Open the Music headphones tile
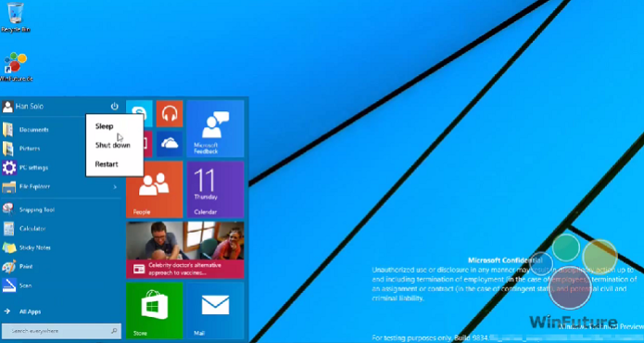The height and width of the screenshot is (343, 644). coord(170,114)
